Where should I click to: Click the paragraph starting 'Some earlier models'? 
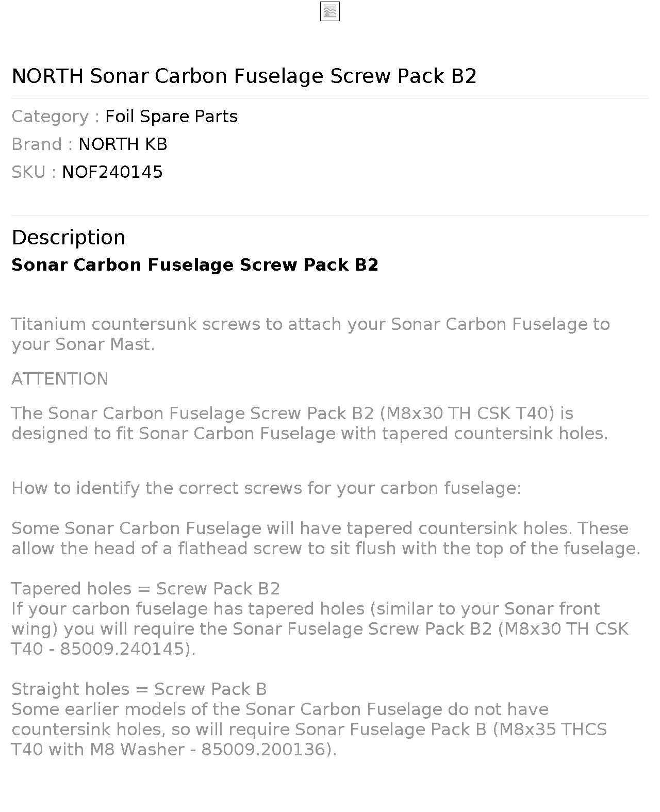click(x=309, y=730)
